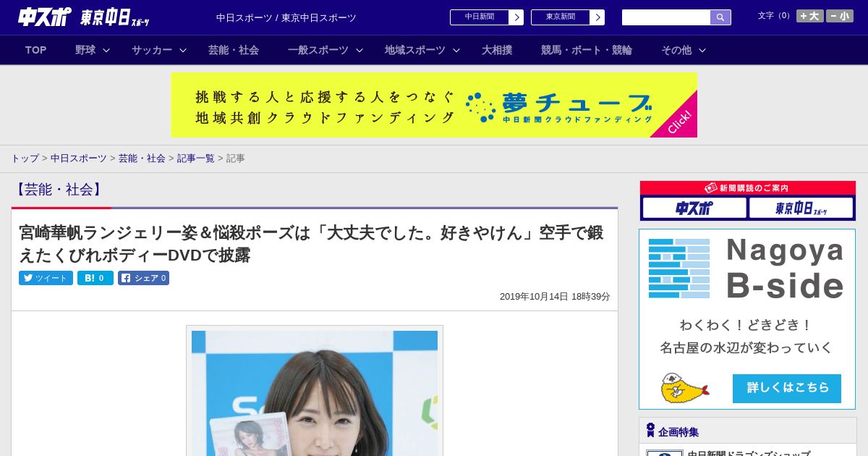
Task: Focus the site search input field
Action: pyautogui.click(x=666, y=17)
